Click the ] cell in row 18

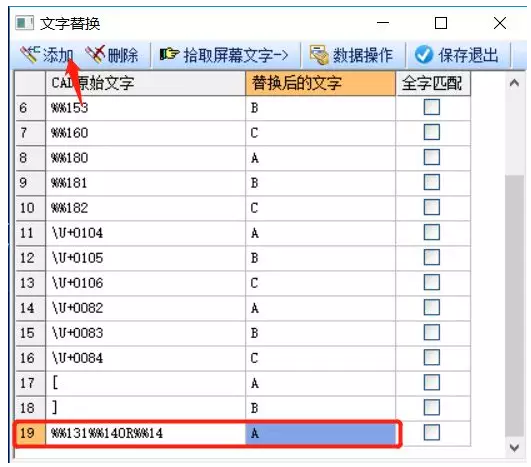[x=145, y=408]
